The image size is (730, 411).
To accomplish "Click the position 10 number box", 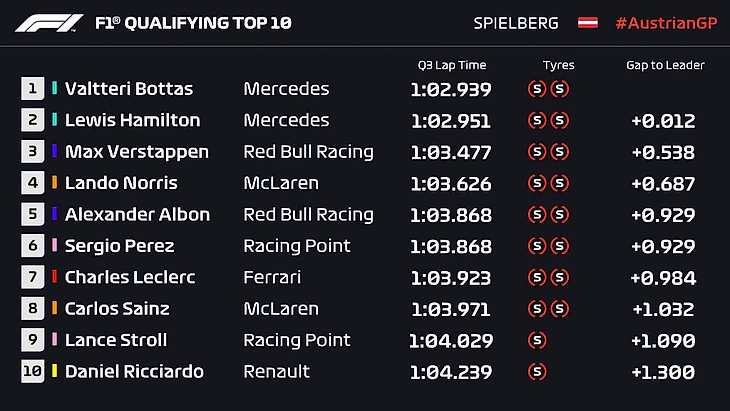I will (33, 372).
